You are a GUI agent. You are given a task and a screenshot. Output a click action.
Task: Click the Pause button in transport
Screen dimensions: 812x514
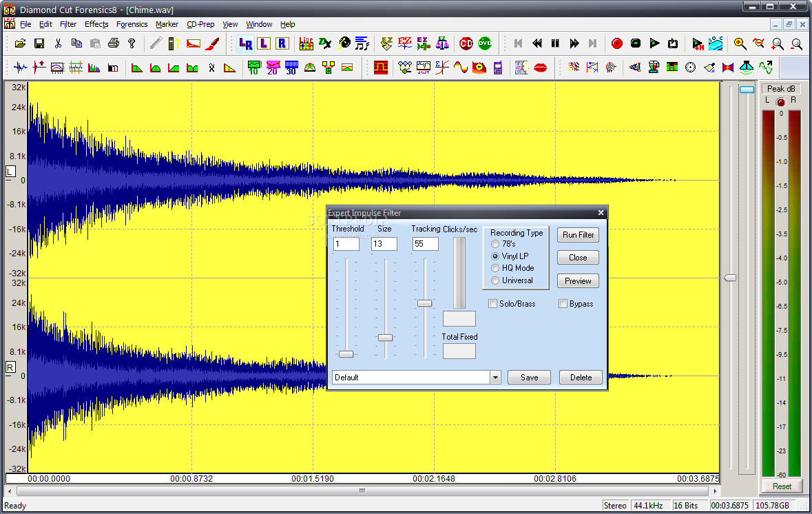(555, 43)
